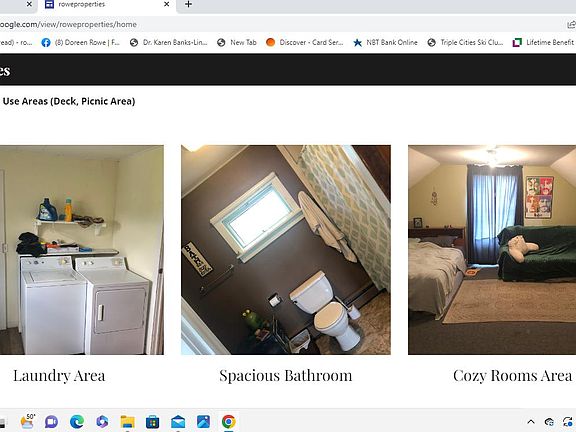Open the Discover Card Services bookmark

point(305,43)
